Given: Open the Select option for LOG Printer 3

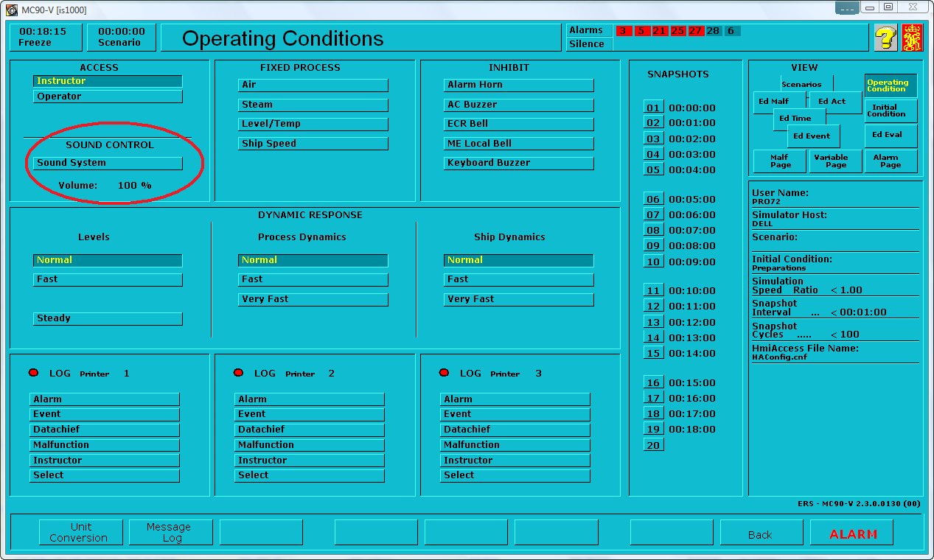Looking at the screenshot, I should point(514,475).
